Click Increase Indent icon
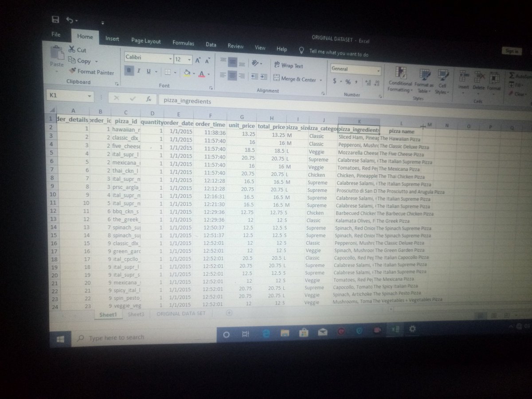532x399 pixels. (x=264, y=77)
